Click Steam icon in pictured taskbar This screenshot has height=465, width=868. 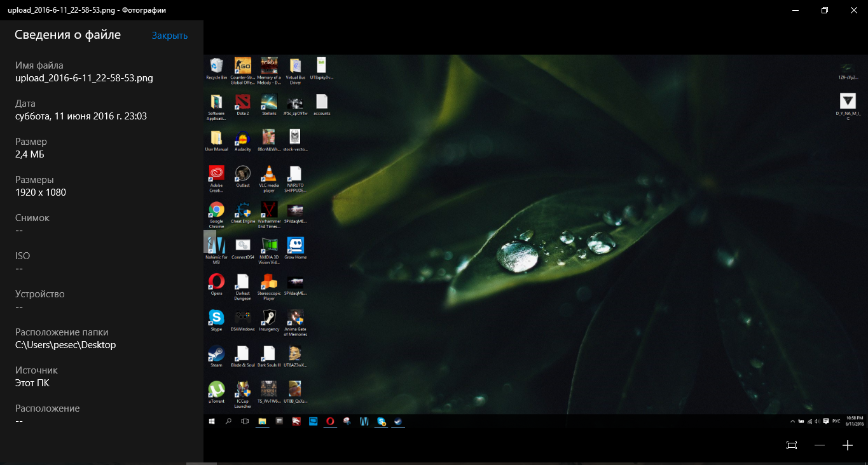pyautogui.click(x=398, y=421)
